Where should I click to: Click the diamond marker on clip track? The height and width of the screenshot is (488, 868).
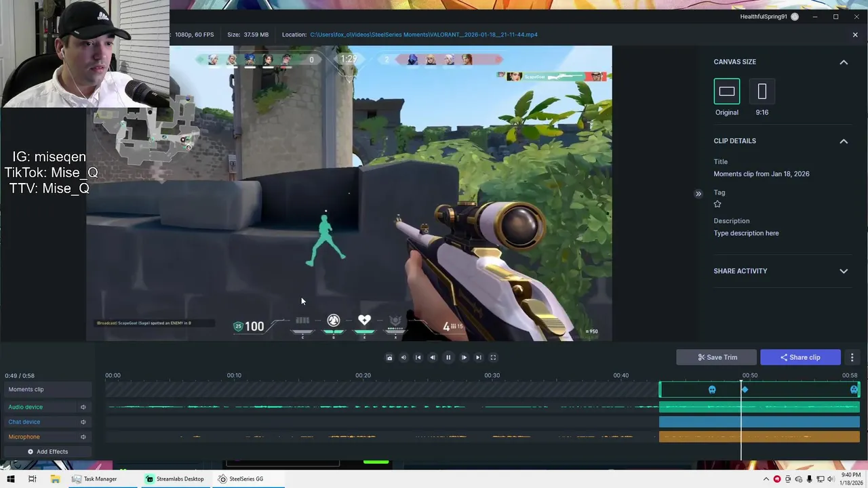[x=745, y=390]
